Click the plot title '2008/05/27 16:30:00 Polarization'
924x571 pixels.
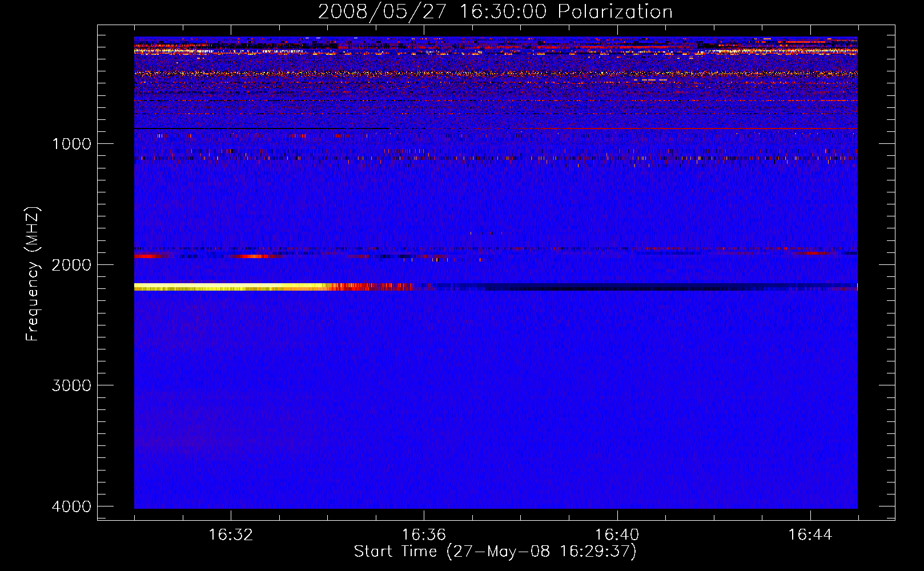coord(495,11)
